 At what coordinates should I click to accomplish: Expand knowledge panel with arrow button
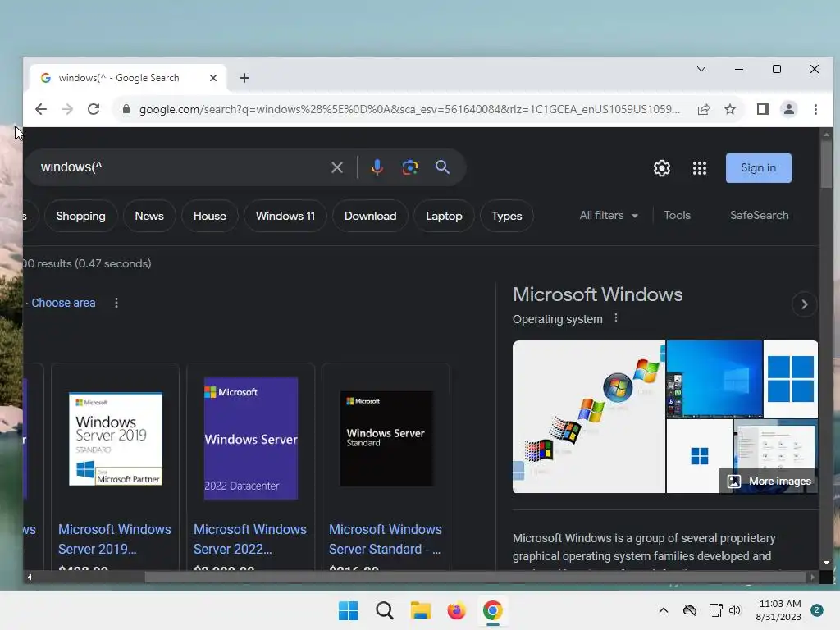point(804,305)
